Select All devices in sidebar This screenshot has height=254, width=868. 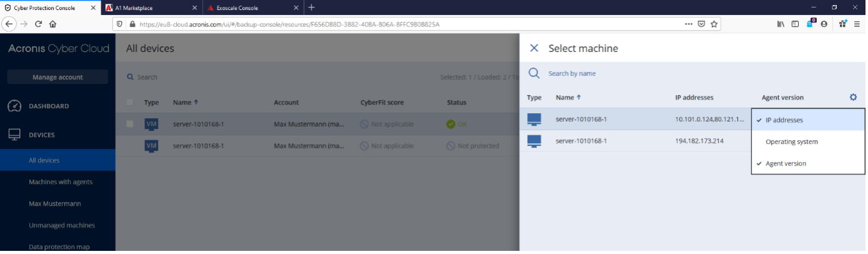[57, 160]
